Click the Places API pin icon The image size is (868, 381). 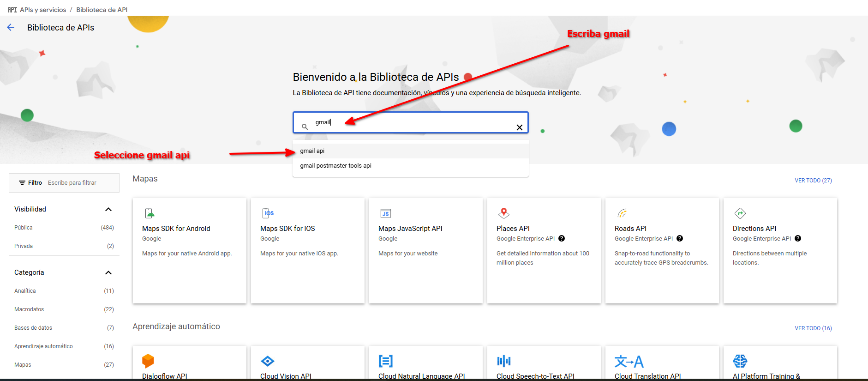(x=504, y=213)
